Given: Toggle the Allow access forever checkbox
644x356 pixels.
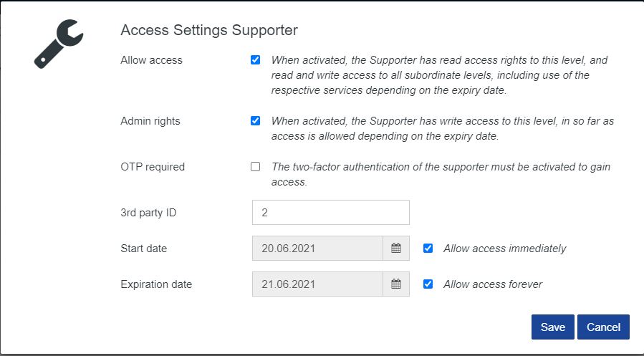Looking at the screenshot, I should 428,284.
